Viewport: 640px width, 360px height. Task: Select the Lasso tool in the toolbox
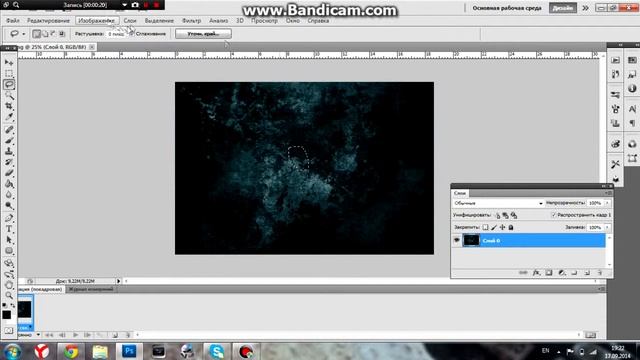click(x=9, y=84)
